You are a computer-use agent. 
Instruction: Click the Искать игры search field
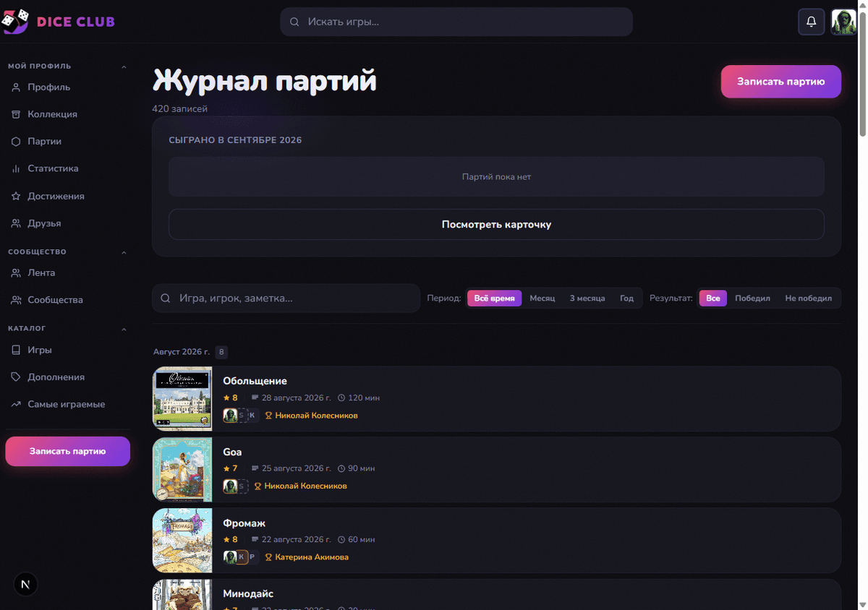(456, 22)
